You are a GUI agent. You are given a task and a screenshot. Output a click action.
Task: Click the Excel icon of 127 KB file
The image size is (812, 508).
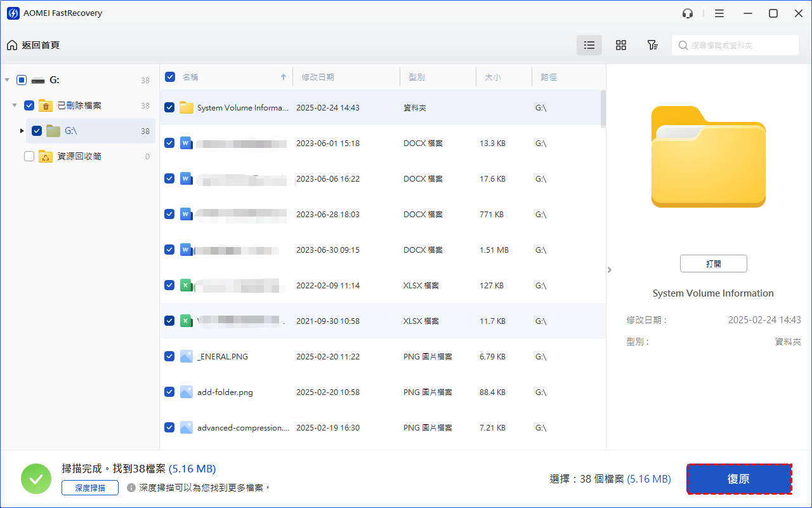(186, 286)
